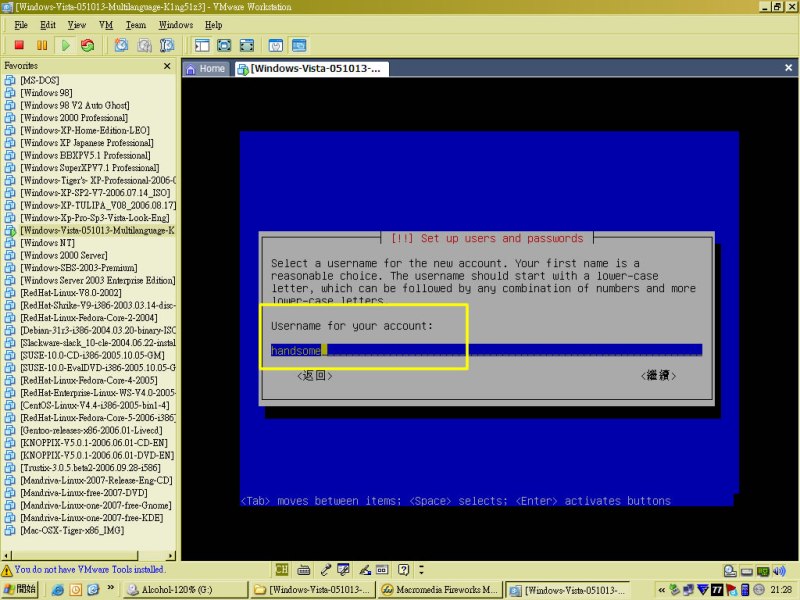Open the File menu

[x=21, y=25]
